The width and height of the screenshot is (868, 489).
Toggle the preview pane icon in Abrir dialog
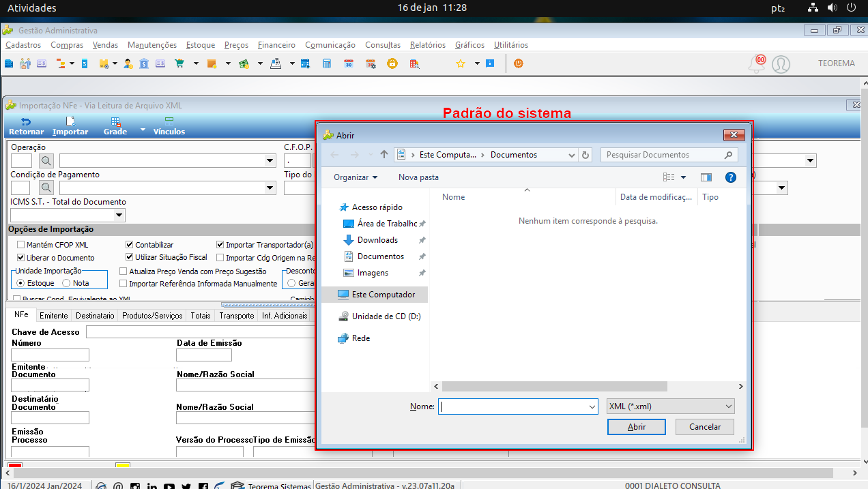(706, 177)
